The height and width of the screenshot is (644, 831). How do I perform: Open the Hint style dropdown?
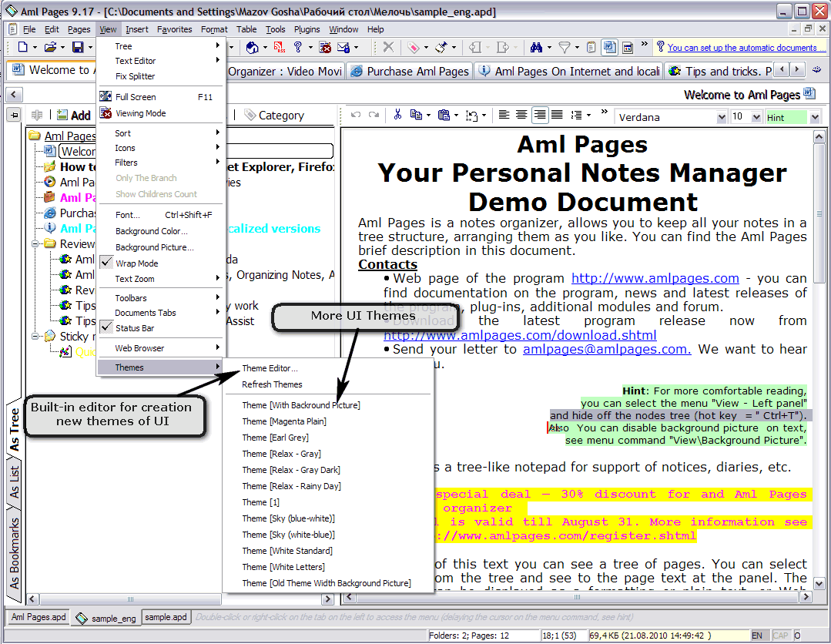pos(815,117)
